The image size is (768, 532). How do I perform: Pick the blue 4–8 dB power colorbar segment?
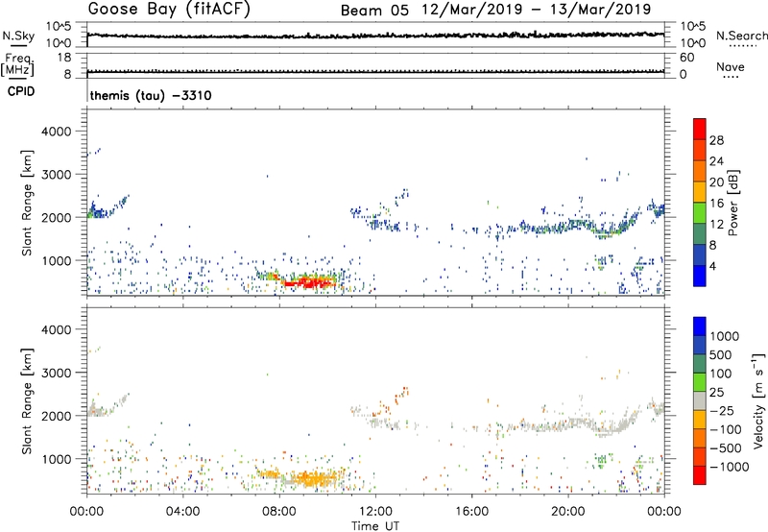[x=700, y=254]
